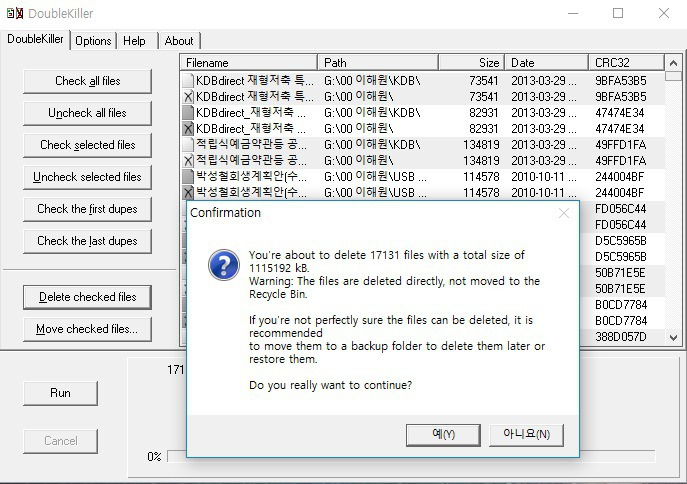687x484 pixels.
Task: Switch to the DoubleKiller tab
Action: (x=35, y=39)
